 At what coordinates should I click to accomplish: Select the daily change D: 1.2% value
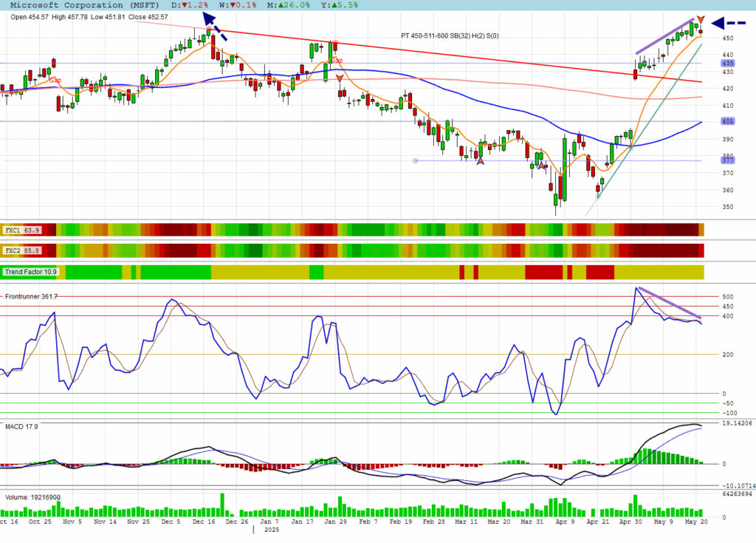(190, 5)
